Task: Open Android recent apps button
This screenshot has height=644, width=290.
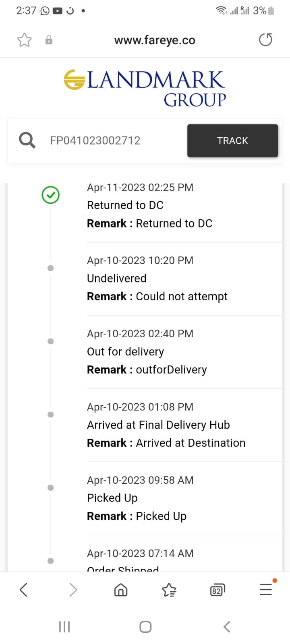Action: [x=64, y=627]
